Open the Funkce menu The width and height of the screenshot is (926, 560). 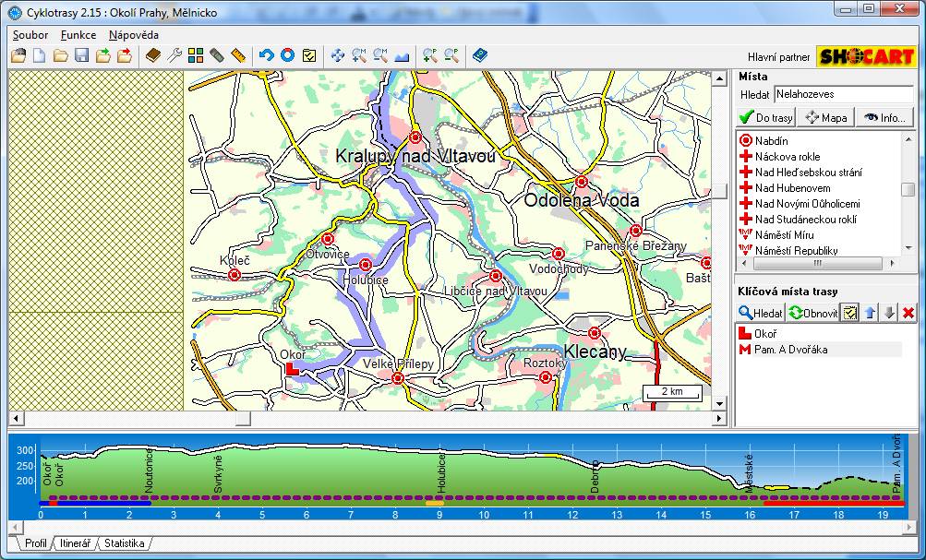78,34
